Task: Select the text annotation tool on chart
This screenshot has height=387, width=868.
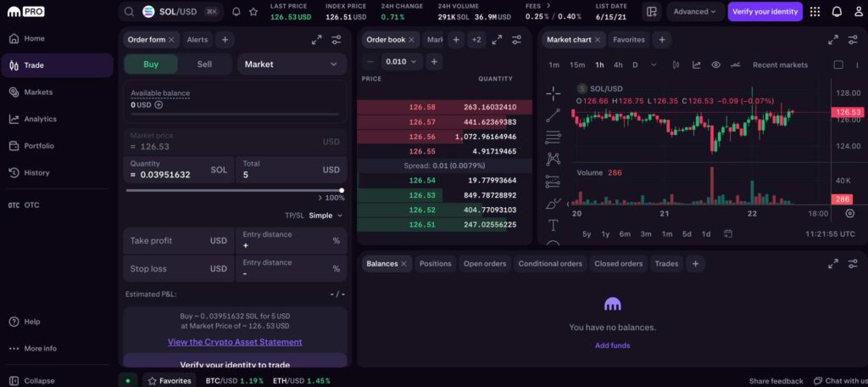Action: 553,225
